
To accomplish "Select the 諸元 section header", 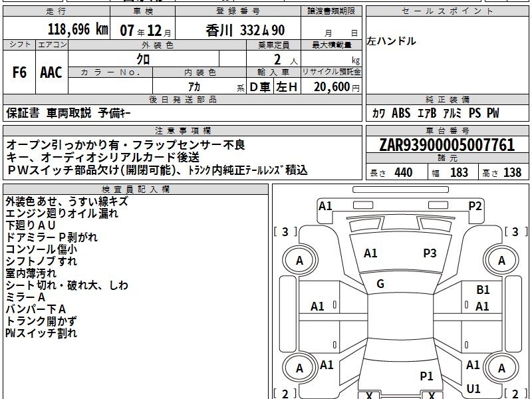I will click(448, 158).
